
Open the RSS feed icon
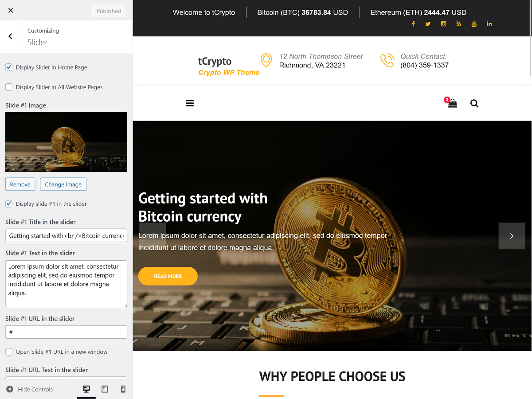click(458, 24)
